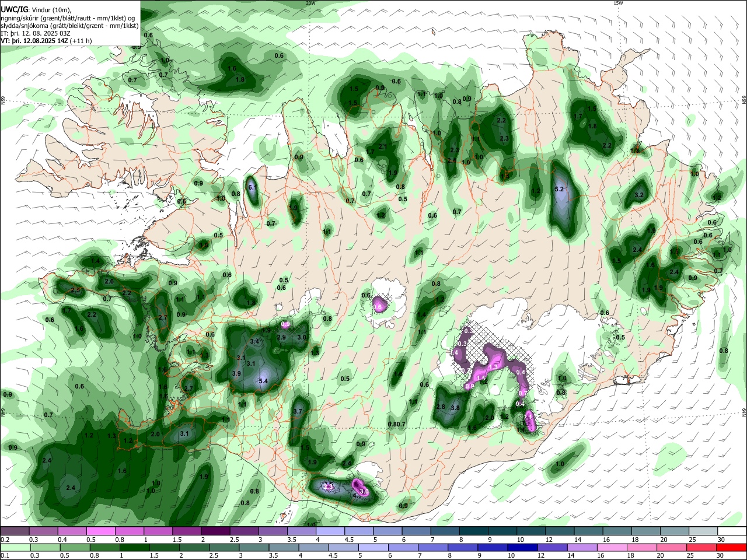The width and height of the screenshot is (747, 560).
Task: Click the 20W longitude label
Action: 310,3
